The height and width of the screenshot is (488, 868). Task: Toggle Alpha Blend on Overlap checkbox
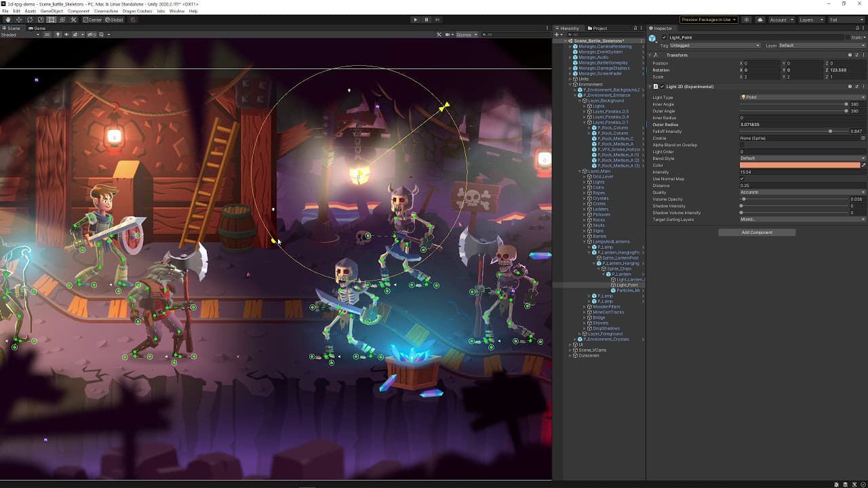[x=743, y=145]
